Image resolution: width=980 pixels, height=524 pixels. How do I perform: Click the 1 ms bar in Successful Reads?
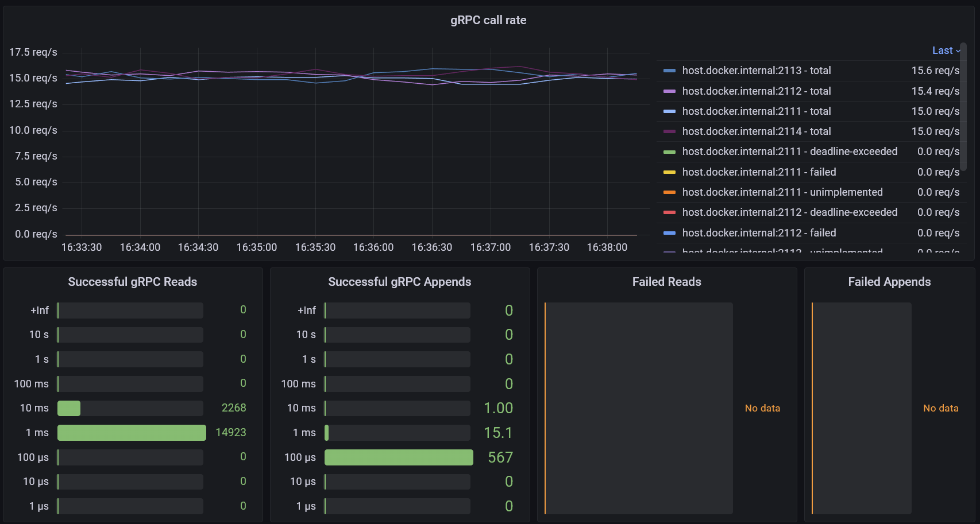(x=132, y=433)
